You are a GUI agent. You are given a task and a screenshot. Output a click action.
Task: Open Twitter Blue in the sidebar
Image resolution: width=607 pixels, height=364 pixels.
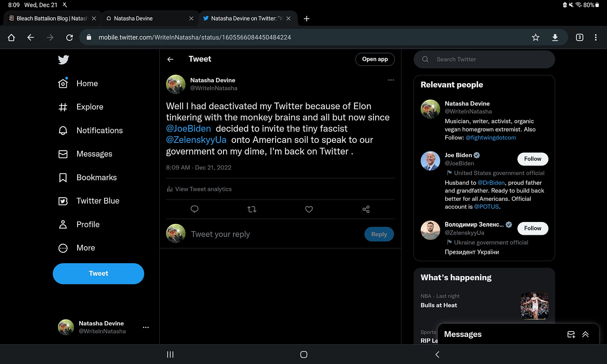(x=89, y=201)
